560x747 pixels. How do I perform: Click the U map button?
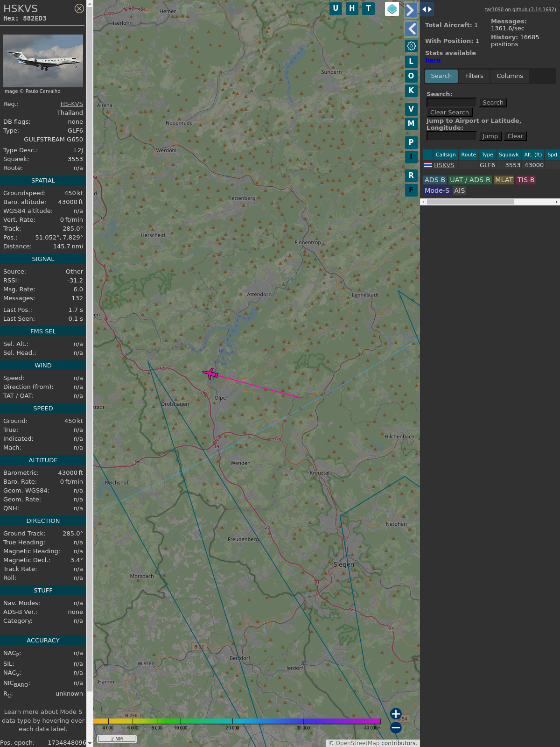(x=336, y=8)
